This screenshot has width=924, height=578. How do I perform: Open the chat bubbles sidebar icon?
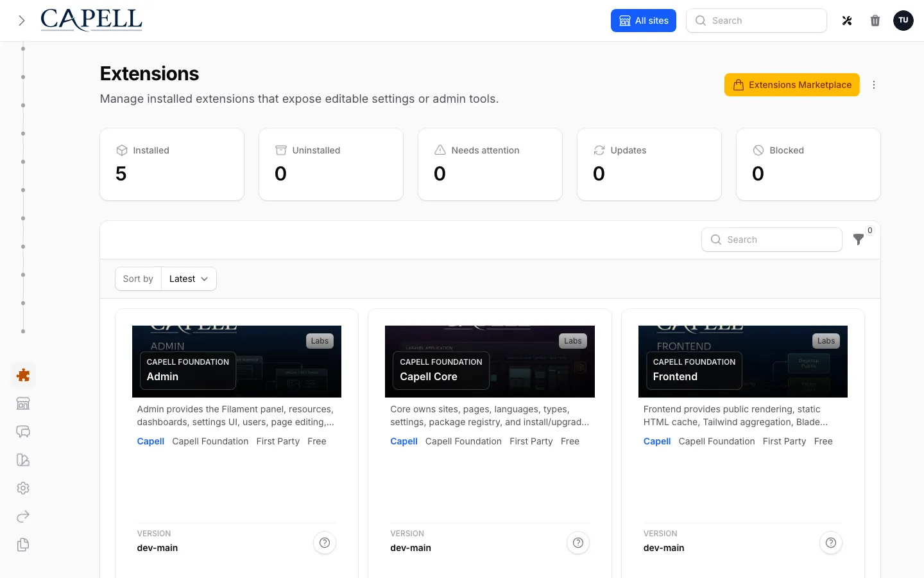(x=23, y=432)
